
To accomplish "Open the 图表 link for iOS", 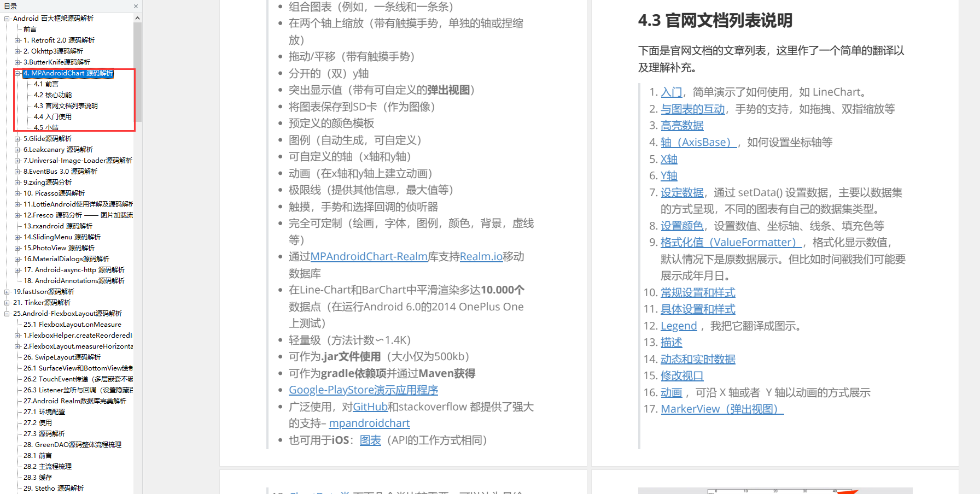I will 370,440.
